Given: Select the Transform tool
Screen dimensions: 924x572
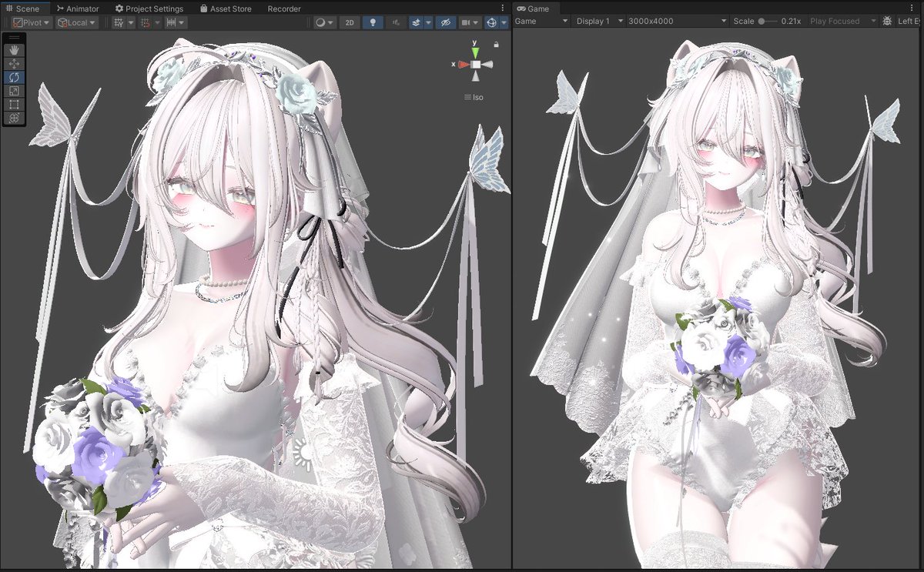Looking at the screenshot, I should (x=15, y=119).
